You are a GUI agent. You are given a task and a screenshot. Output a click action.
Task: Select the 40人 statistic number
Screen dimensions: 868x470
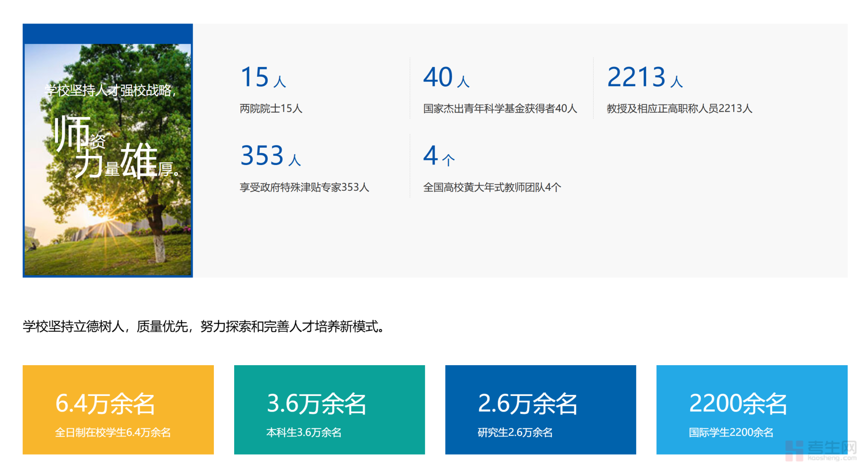click(x=446, y=77)
